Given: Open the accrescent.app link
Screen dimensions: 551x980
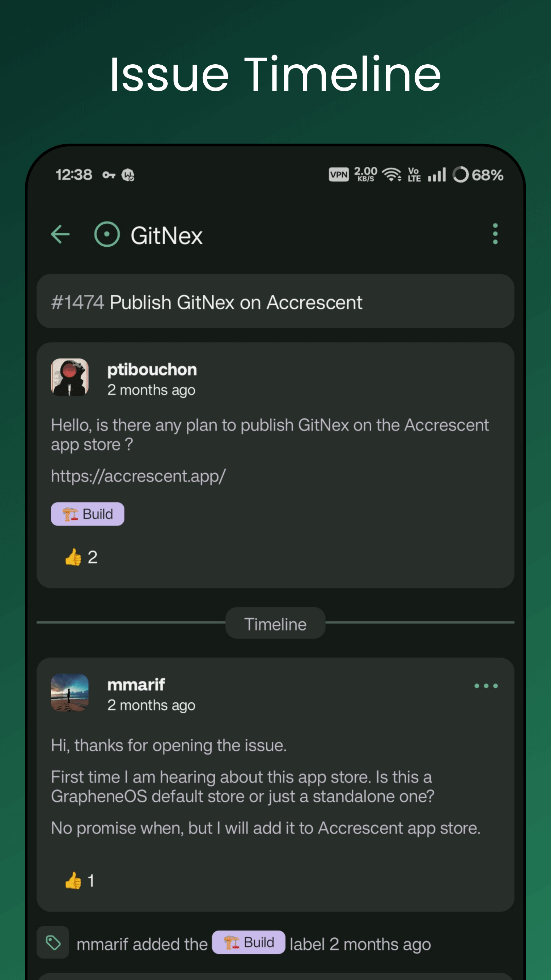Looking at the screenshot, I should click(138, 476).
